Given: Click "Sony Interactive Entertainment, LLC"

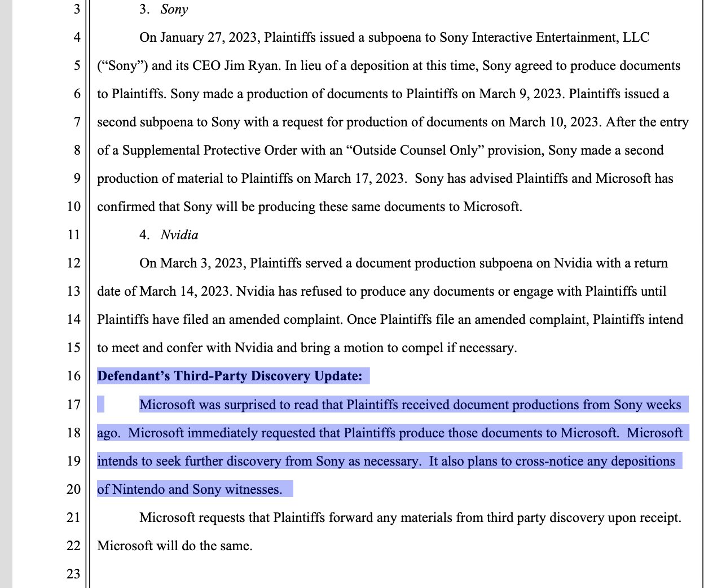Looking at the screenshot, I should point(545,38).
